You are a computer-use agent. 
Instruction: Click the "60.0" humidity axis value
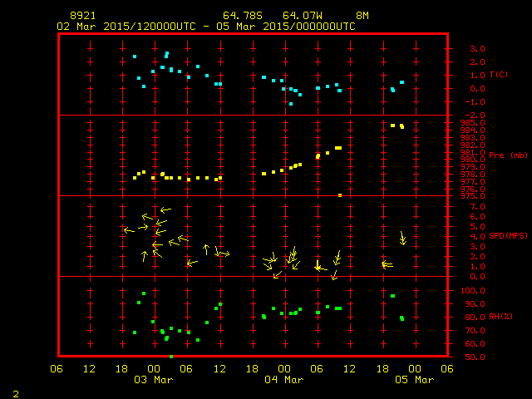475,343
